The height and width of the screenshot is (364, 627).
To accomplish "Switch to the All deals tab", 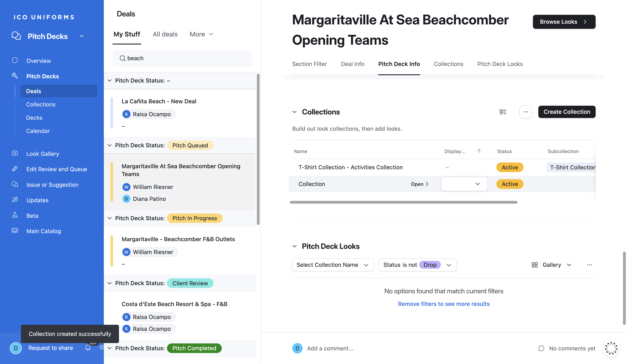I will pos(165,34).
